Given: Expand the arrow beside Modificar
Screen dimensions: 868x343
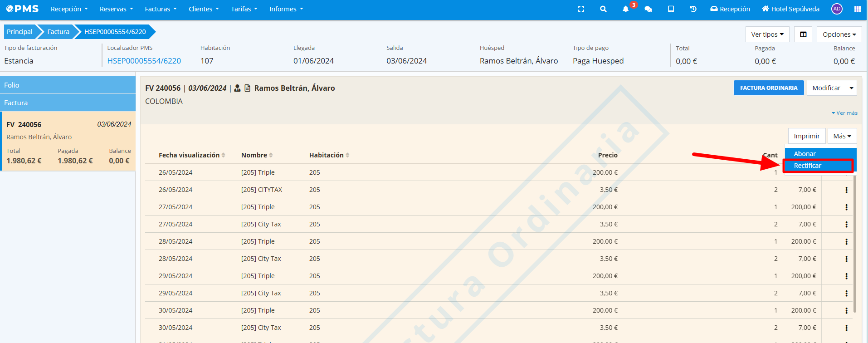Looking at the screenshot, I should click(851, 88).
